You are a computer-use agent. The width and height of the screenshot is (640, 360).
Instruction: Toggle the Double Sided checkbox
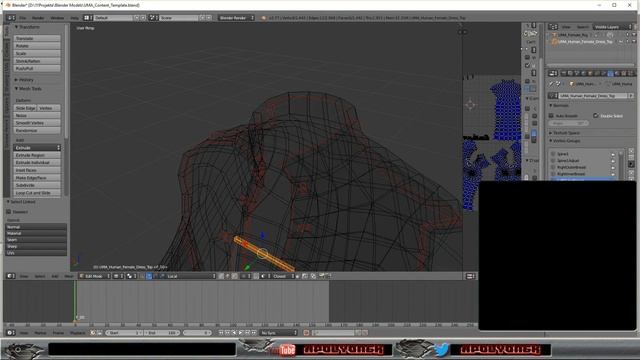click(596, 116)
